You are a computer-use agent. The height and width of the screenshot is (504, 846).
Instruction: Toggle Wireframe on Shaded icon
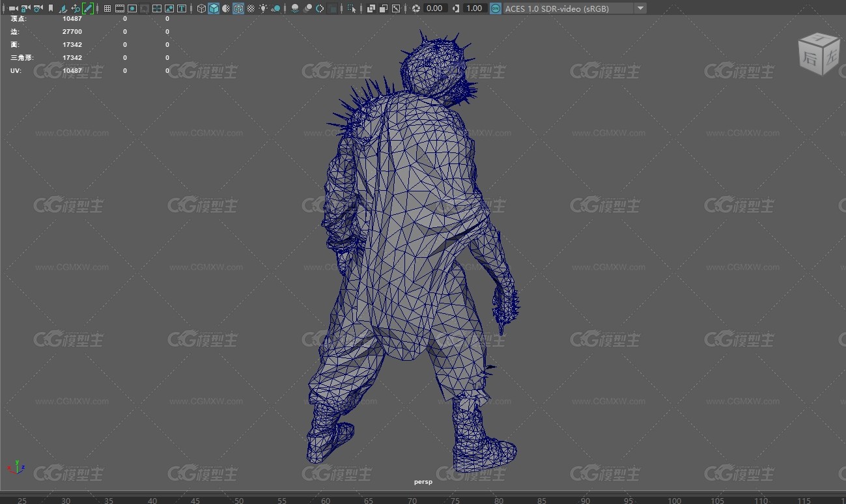pos(238,8)
